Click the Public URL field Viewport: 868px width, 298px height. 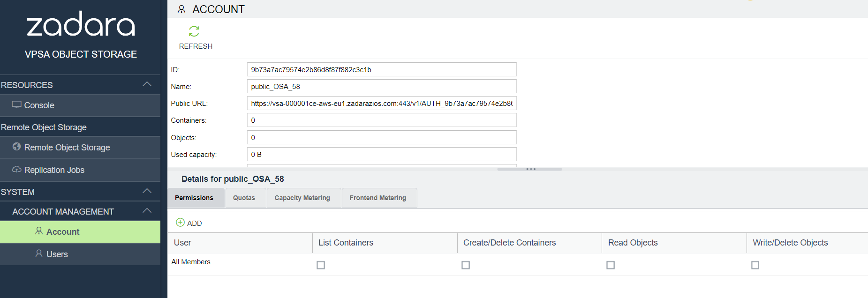(382, 103)
